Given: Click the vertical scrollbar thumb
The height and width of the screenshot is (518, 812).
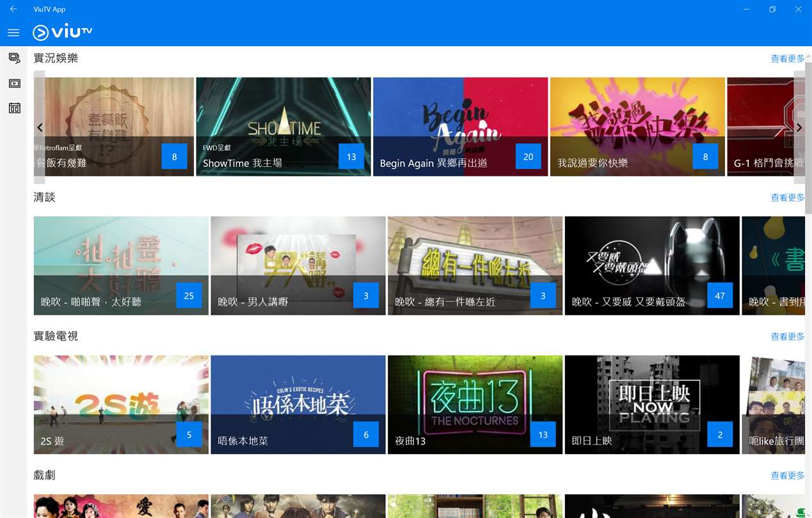Looking at the screenshot, I should [x=808, y=137].
